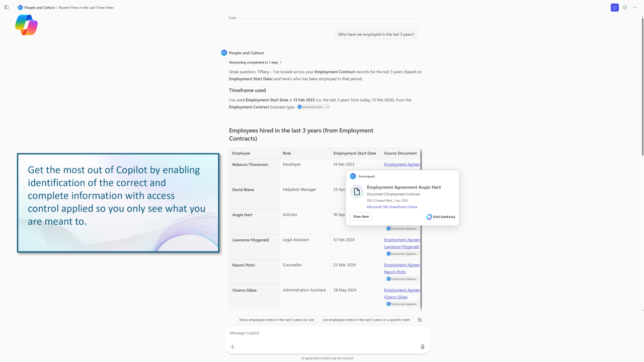
Task: Click the Employee column header
Action: 255,153
